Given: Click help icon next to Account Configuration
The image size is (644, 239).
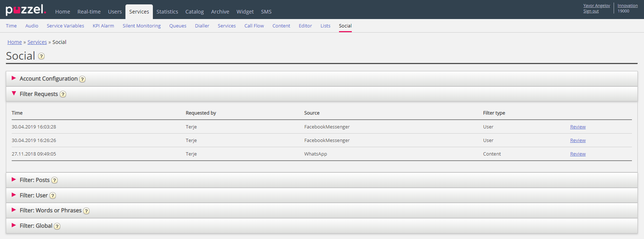Looking at the screenshot, I should 83,79.
